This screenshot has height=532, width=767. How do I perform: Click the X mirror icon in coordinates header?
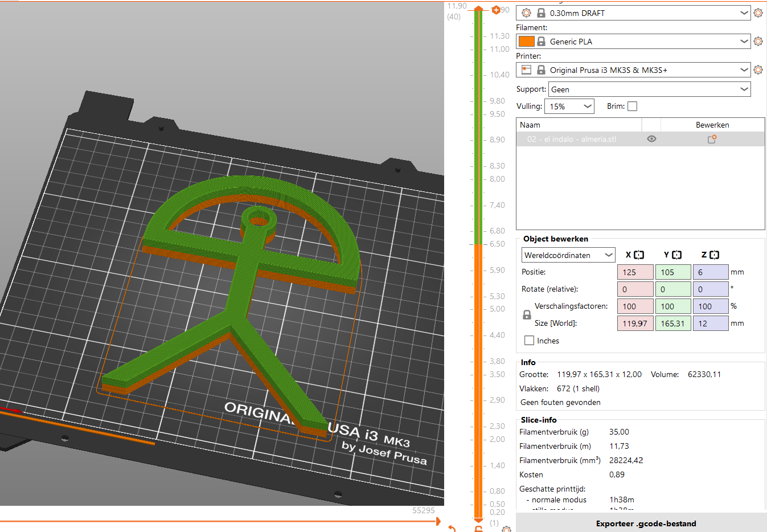(639, 255)
